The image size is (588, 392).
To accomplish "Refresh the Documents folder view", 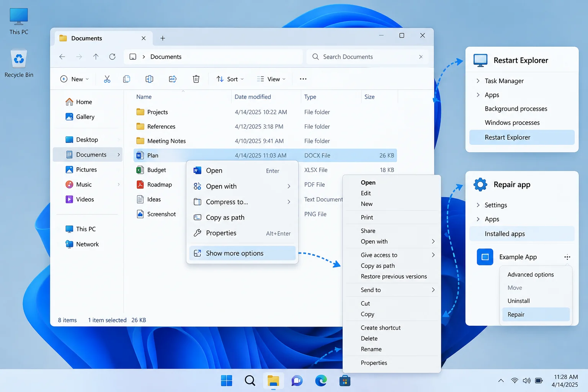I will click(112, 57).
